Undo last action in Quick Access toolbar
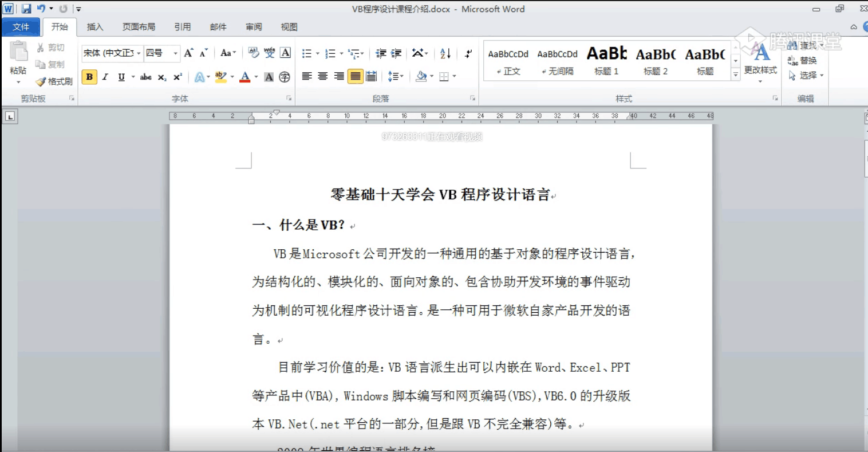 tap(41, 9)
